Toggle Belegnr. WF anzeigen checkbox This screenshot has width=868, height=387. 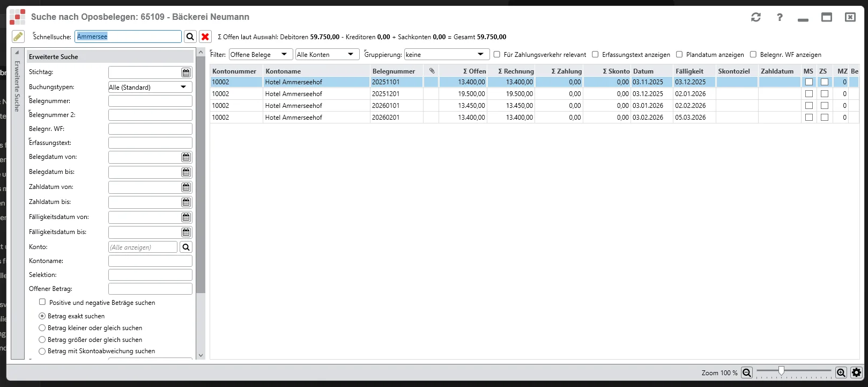[x=753, y=54]
